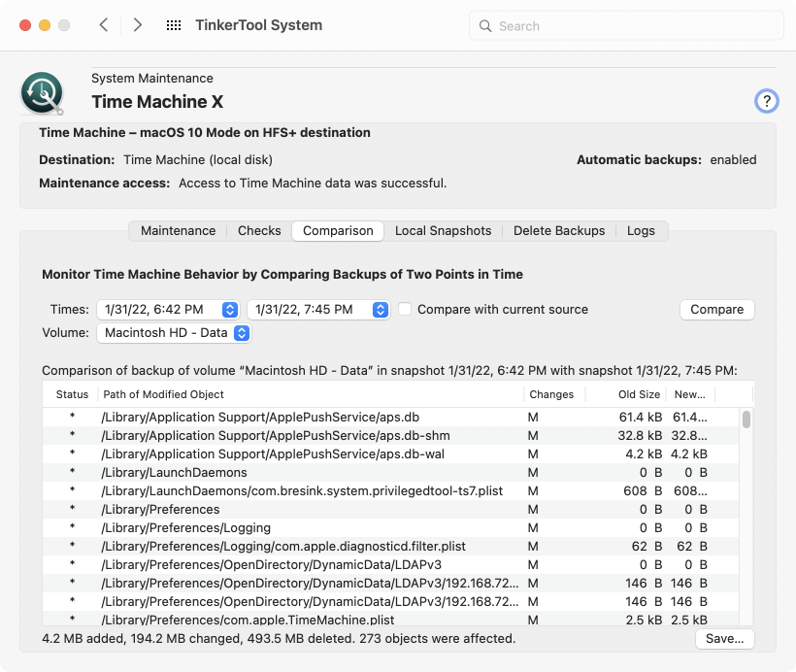Open the Delete Backups tab

tap(559, 230)
